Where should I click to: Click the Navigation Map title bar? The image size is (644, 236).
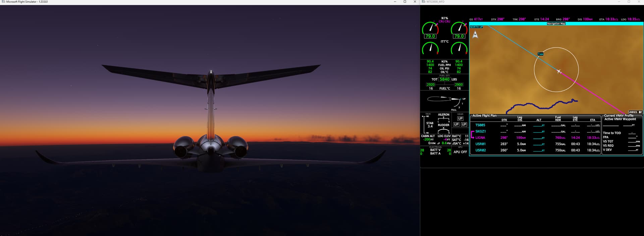click(556, 23)
